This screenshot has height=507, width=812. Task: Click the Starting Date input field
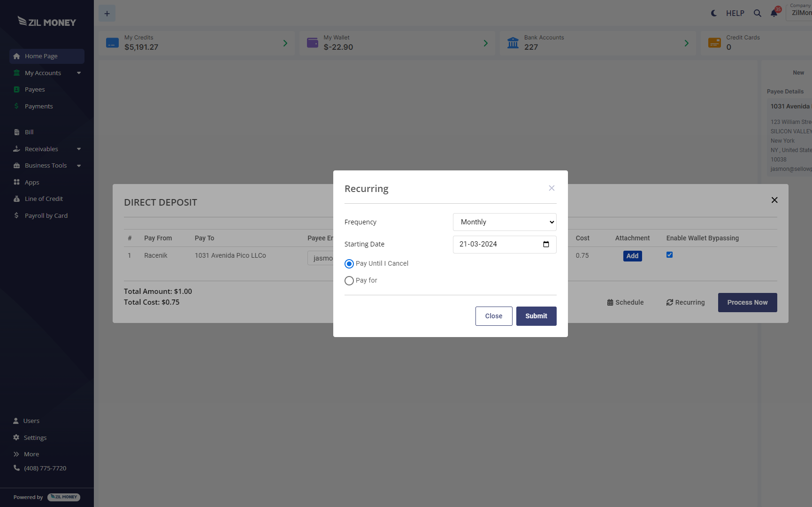(505, 244)
